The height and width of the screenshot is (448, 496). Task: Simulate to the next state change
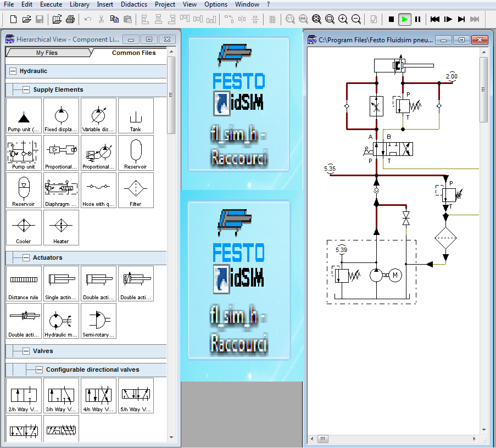(461, 19)
